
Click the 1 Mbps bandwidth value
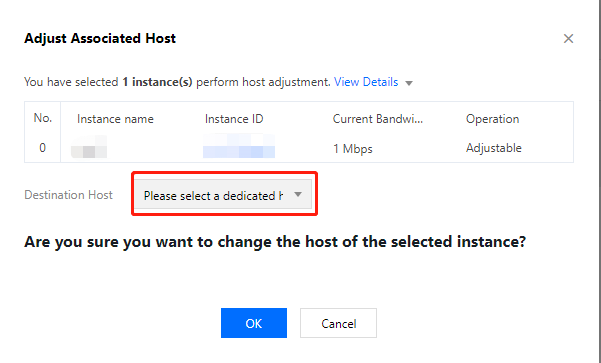coord(353,149)
